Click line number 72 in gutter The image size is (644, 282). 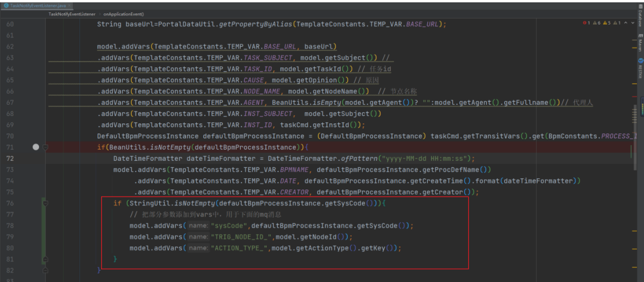[x=10, y=159]
